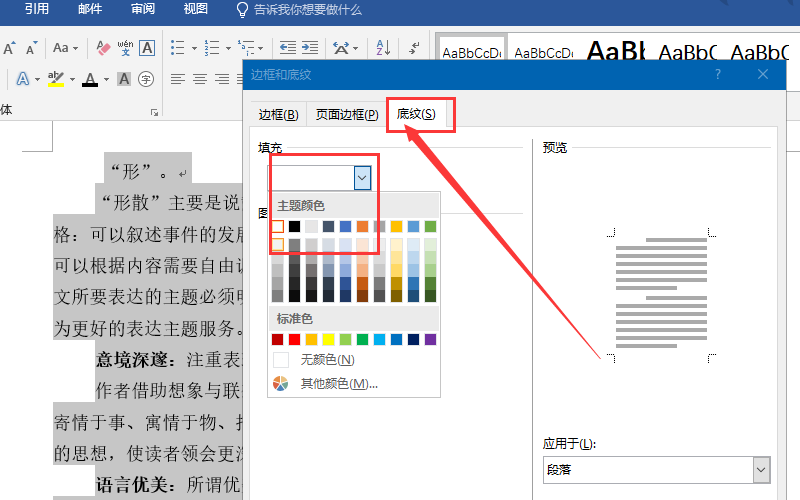Pick the white theme color swatch

point(278,227)
